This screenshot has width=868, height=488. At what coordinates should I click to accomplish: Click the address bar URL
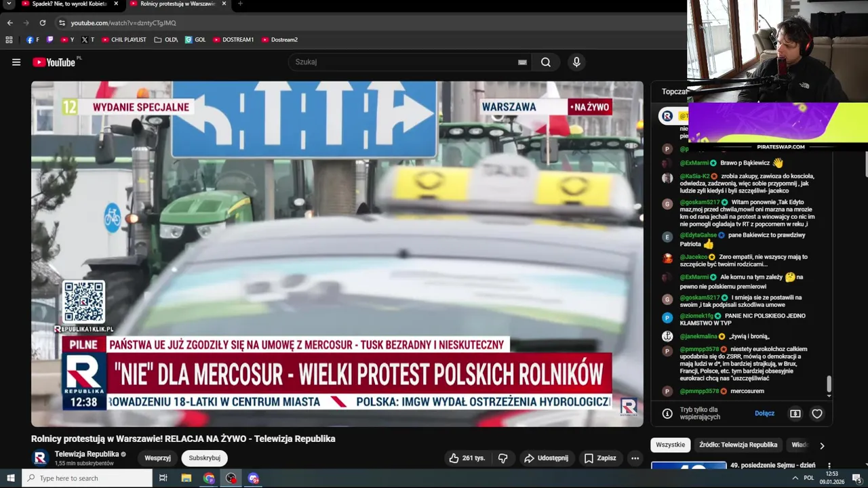pyautogui.click(x=123, y=23)
